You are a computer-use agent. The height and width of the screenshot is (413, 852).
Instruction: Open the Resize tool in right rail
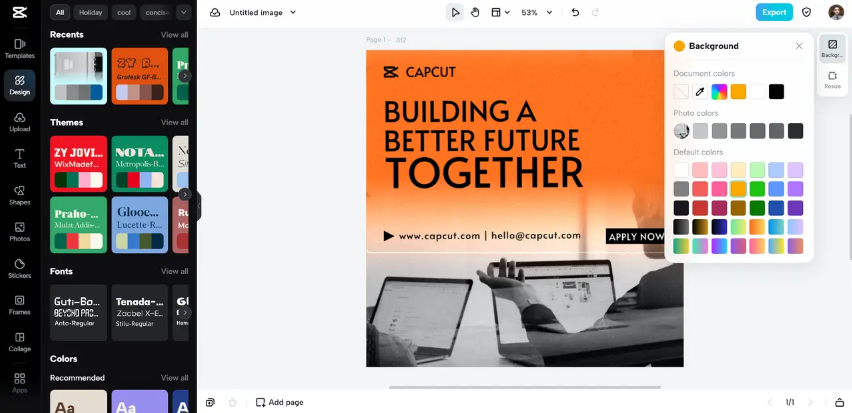[832, 80]
